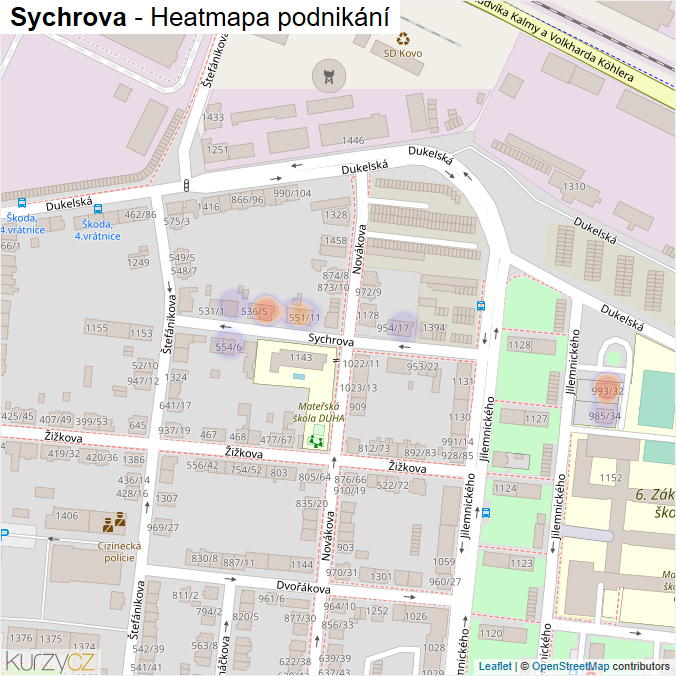
Task: Click the heatmap spot at 954/17
Action: pyautogui.click(x=404, y=325)
